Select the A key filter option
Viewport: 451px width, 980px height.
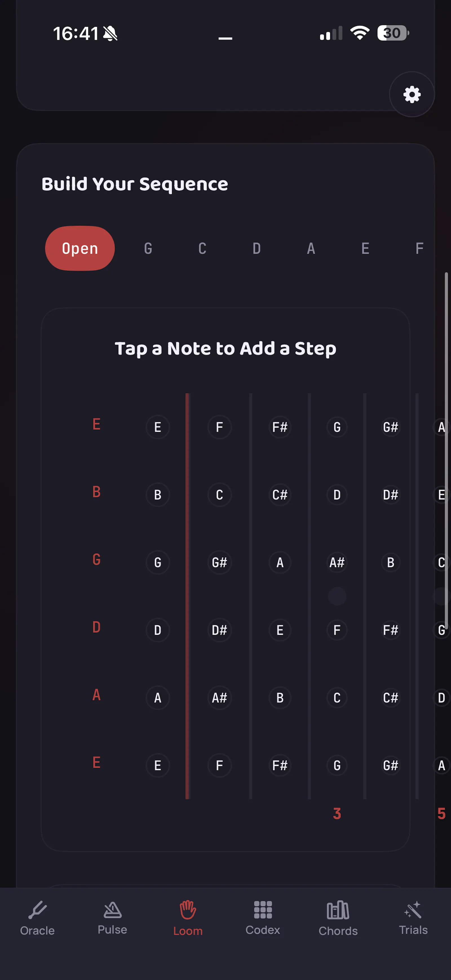[311, 248]
